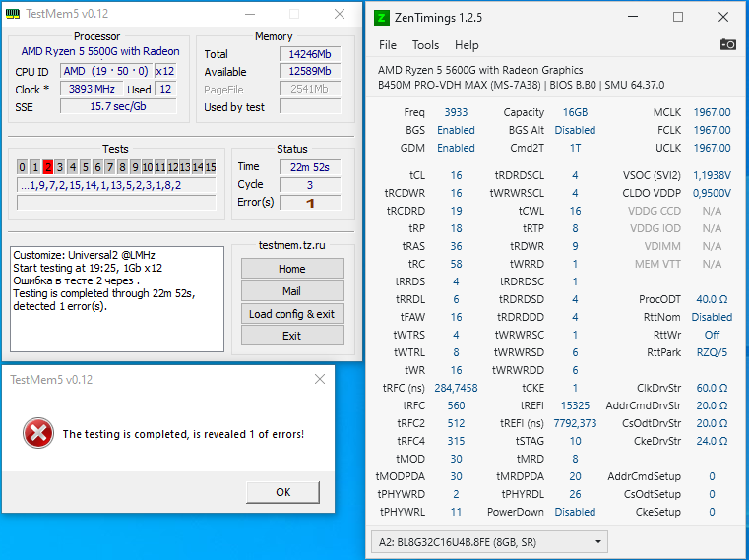Image resolution: width=749 pixels, height=560 pixels.
Task: Click the red error icon in dialog
Action: [x=38, y=433]
